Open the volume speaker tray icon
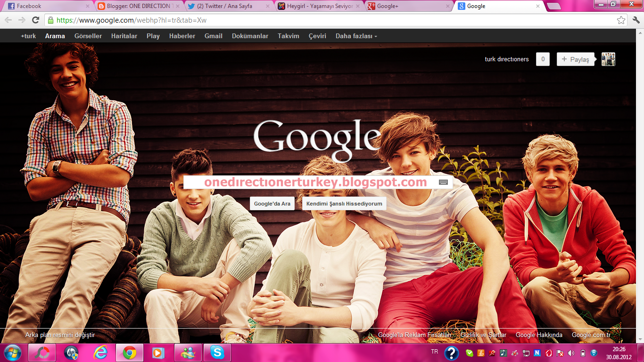Screen dimensions: 644x362 (x=571, y=353)
